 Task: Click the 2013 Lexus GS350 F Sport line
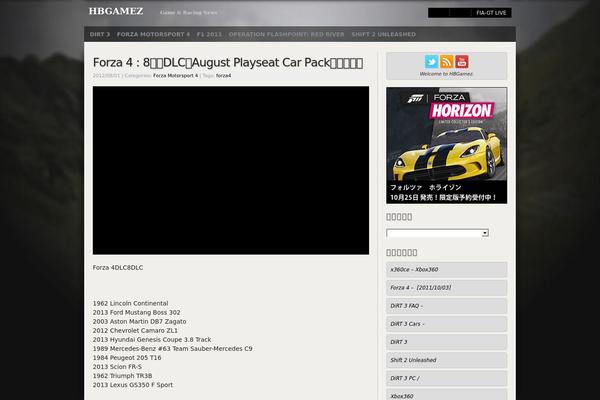click(133, 385)
